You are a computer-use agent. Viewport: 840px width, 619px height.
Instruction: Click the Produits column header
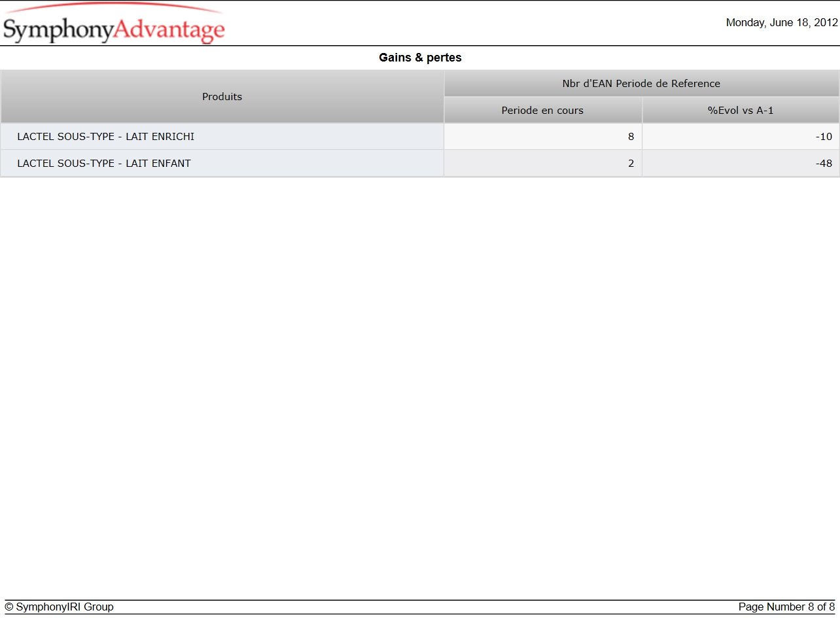pos(222,97)
